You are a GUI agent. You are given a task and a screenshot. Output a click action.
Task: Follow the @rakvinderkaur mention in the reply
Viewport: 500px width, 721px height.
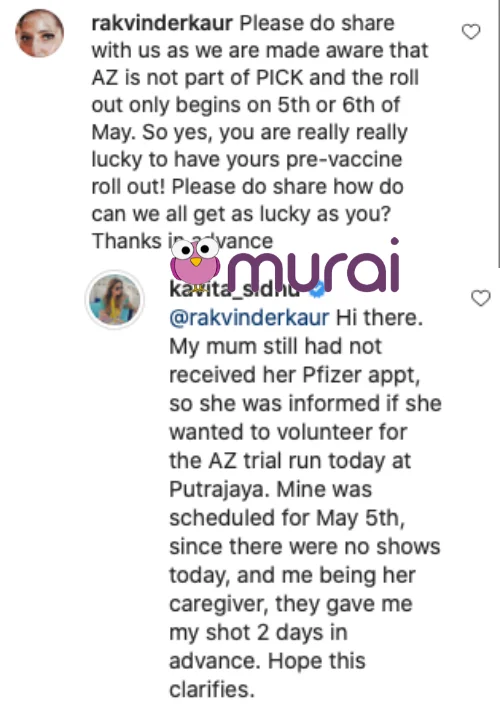coord(249,318)
